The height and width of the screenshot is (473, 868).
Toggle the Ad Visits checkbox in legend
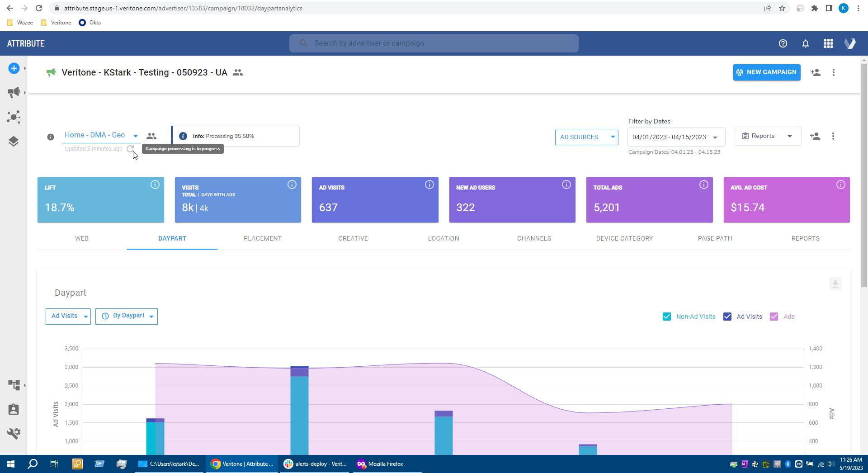point(727,317)
